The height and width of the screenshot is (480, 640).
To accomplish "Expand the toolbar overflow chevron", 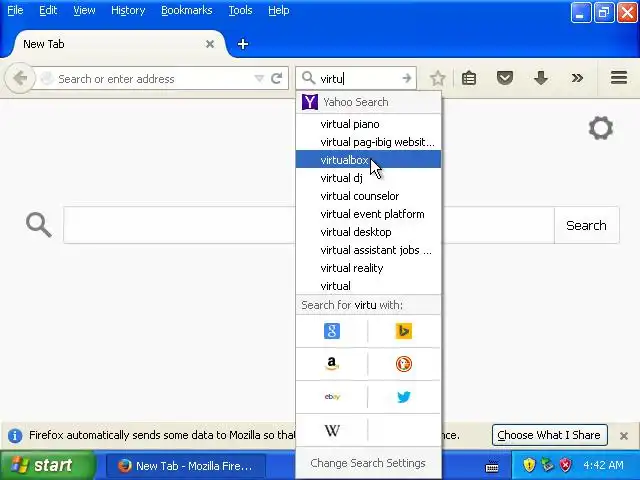I will coord(577,78).
